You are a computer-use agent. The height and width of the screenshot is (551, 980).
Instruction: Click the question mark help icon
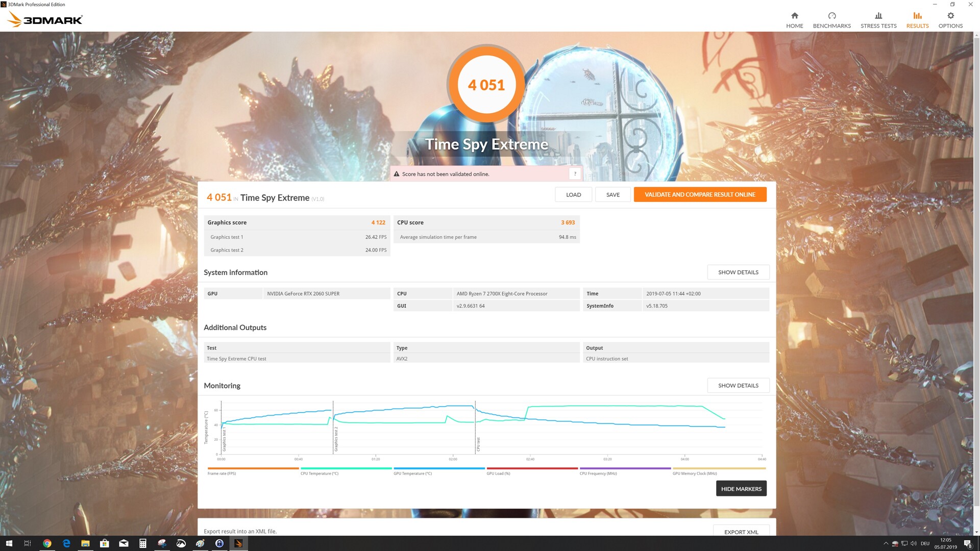[575, 174]
